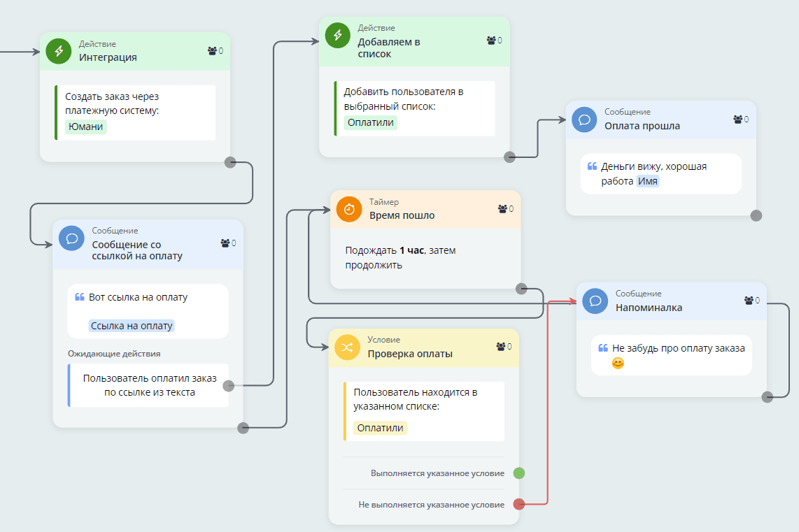Viewport: 799px width, 532px height.
Task: Click the green output connector for fulfilled condition
Action: click(518, 473)
